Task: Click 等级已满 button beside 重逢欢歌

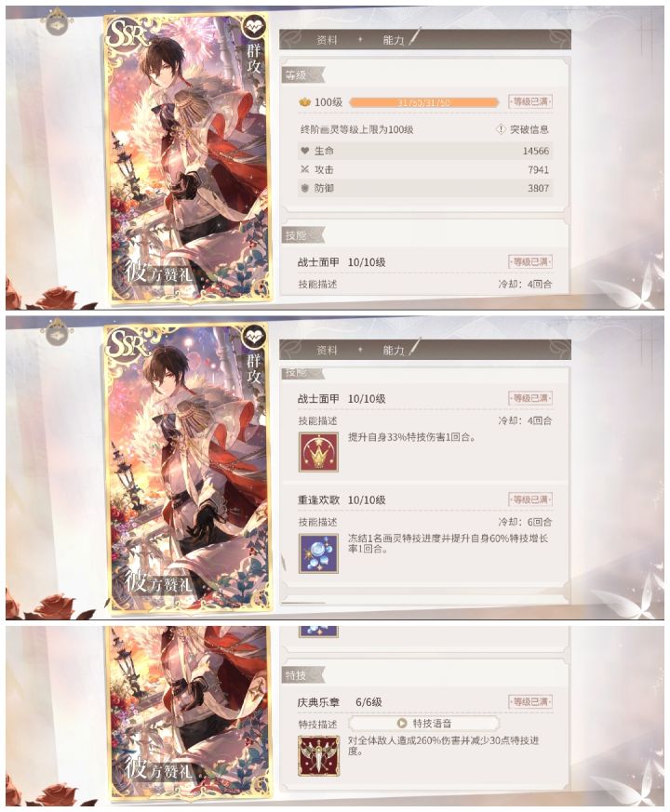Action: pos(530,499)
